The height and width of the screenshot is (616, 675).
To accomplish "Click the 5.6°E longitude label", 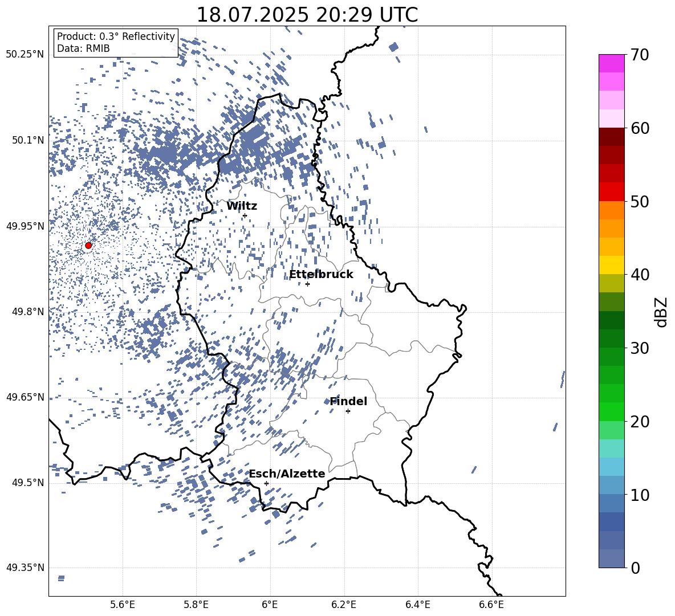I will 123,605.
